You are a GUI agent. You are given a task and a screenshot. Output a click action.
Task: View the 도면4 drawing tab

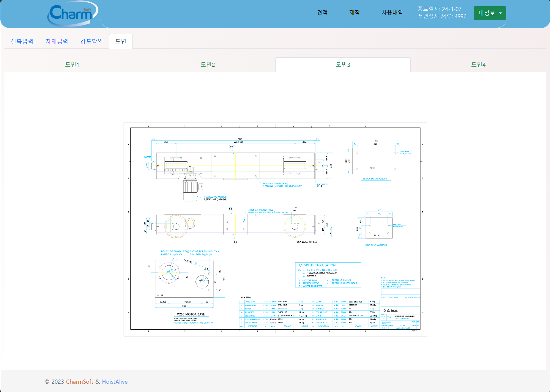point(478,65)
